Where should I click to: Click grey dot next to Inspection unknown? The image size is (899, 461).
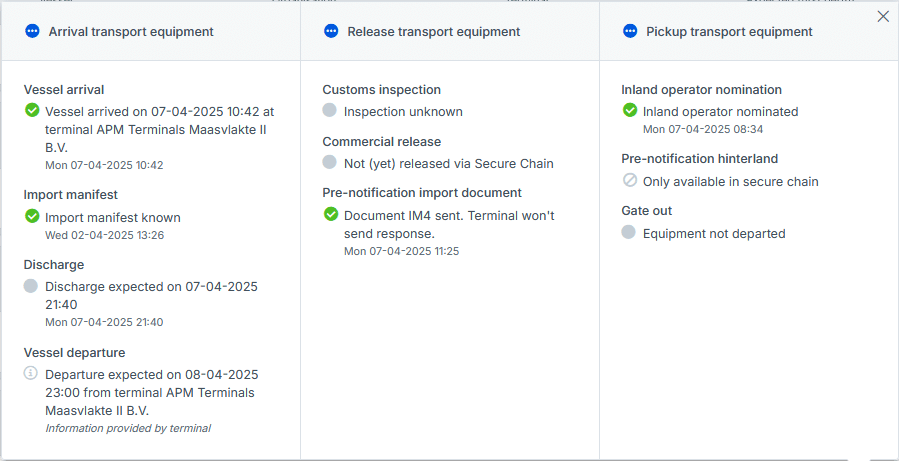tap(331, 110)
